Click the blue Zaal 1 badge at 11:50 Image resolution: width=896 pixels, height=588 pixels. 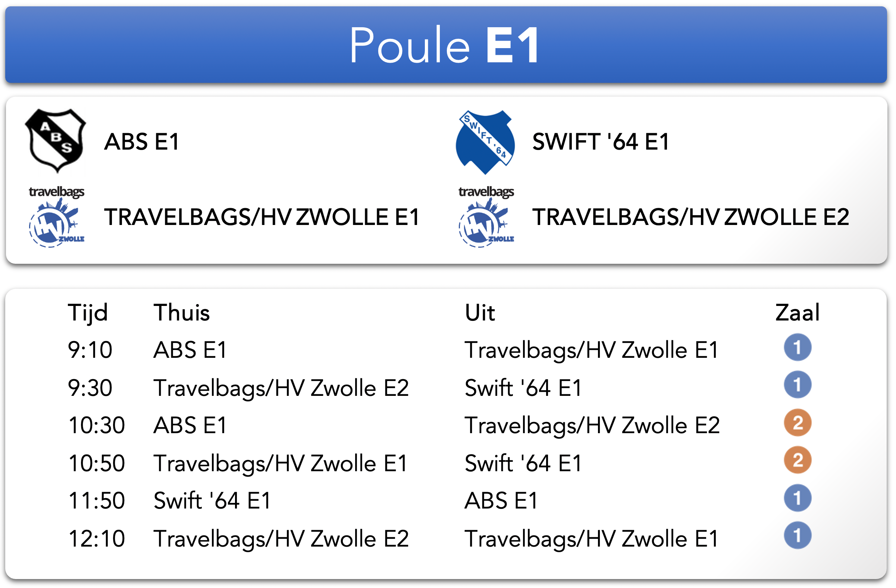(x=798, y=498)
